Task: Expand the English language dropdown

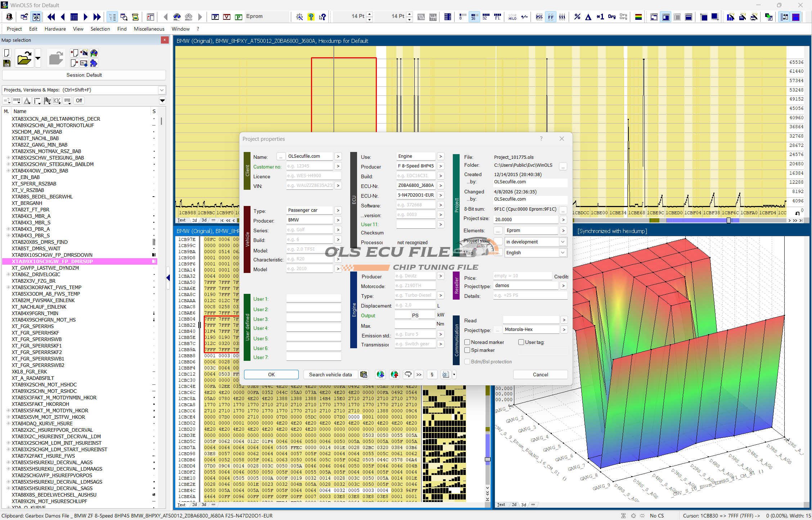Action: pyautogui.click(x=563, y=253)
